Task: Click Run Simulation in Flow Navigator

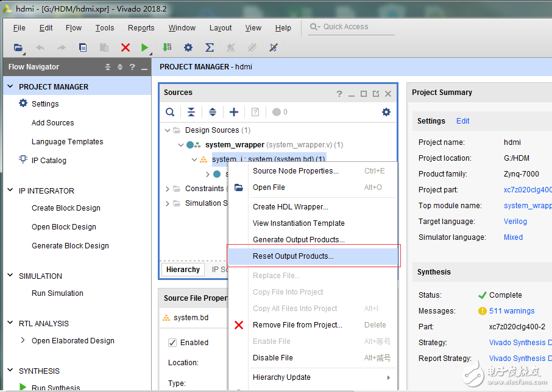Action: (57, 293)
